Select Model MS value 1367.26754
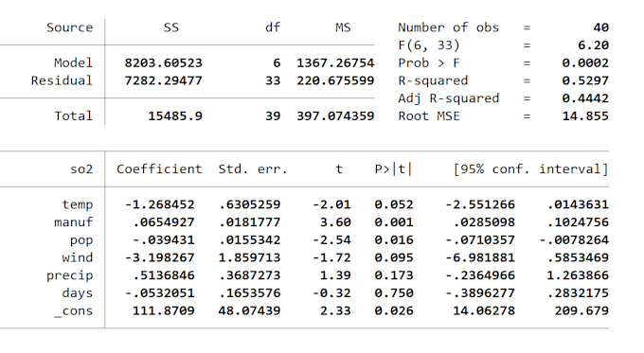Viewport: 644px width, 353px height. point(335,62)
